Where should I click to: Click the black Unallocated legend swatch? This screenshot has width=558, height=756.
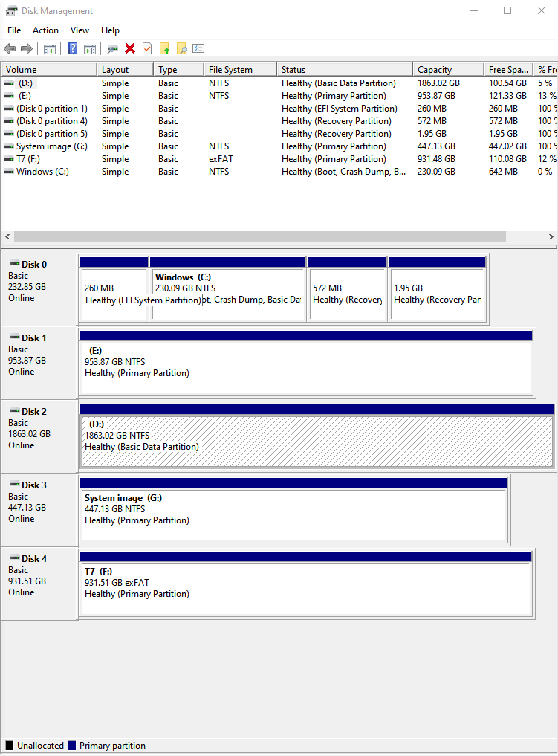click(10, 746)
